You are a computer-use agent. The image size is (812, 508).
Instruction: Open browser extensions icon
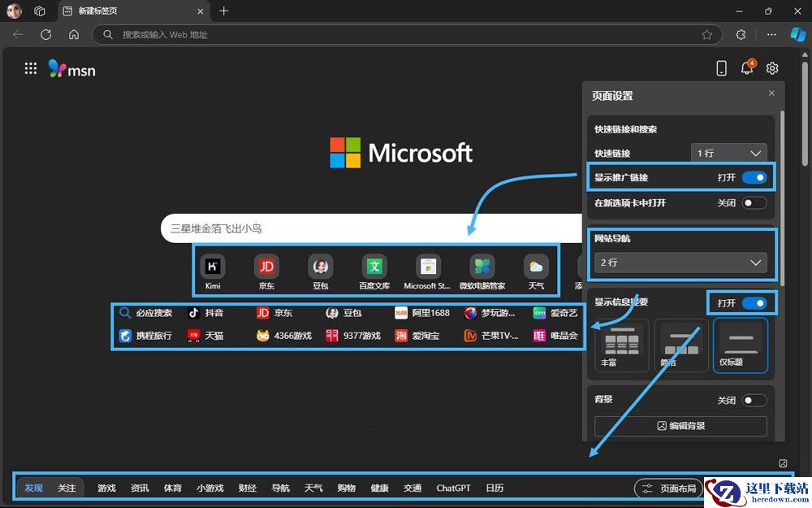pyautogui.click(x=741, y=35)
